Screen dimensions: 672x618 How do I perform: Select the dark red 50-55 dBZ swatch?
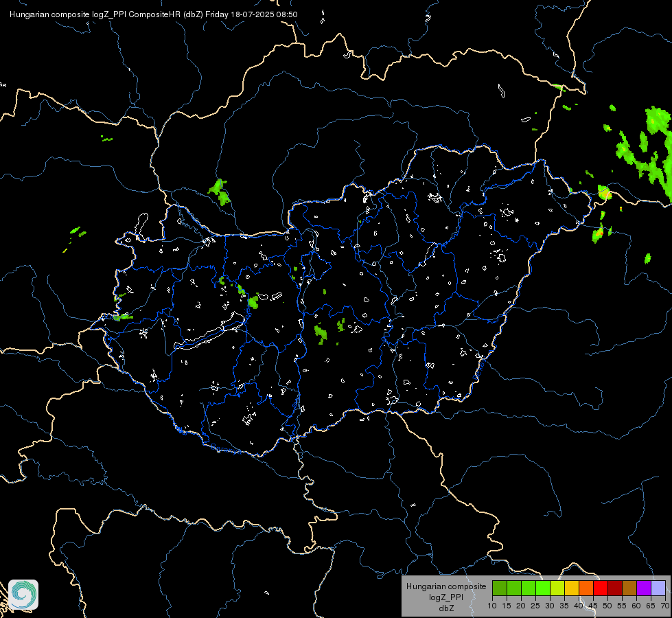pyautogui.click(x=615, y=588)
